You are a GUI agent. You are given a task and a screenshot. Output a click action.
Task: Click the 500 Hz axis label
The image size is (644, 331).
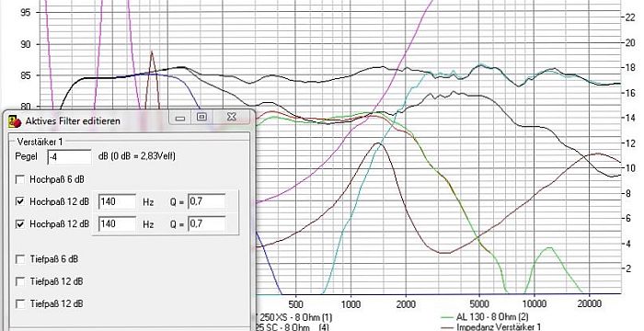click(295, 304)
